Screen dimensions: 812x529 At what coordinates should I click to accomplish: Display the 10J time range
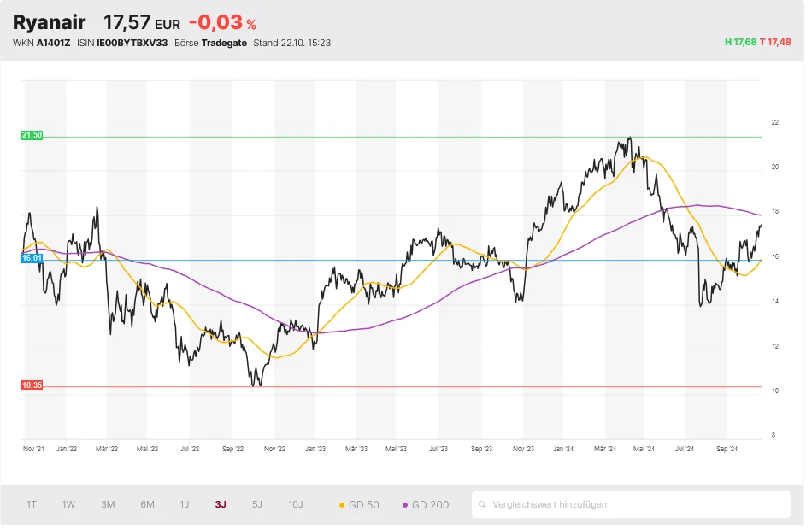click(296, 504)
